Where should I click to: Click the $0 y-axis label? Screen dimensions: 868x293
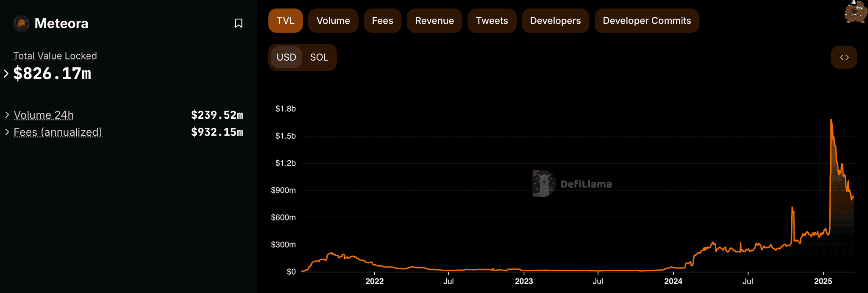click(x=291, y=272)
